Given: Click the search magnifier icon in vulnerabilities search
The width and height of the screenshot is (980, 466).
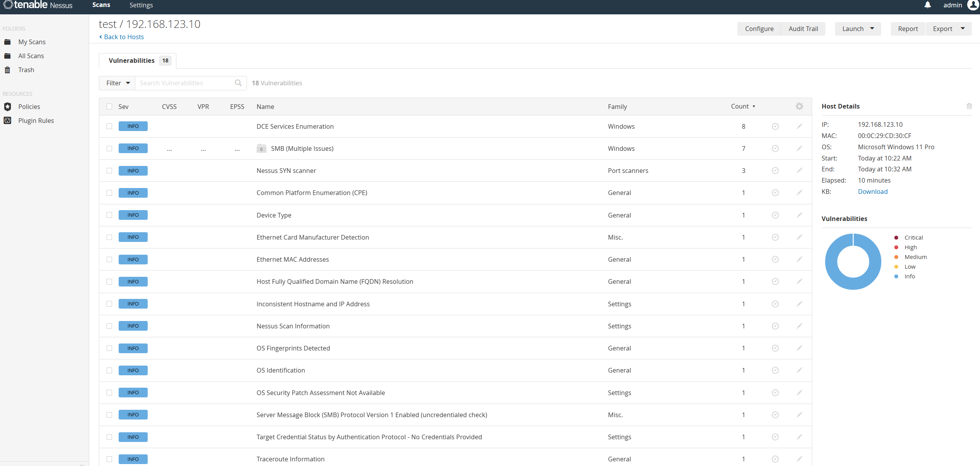Looking at the screenshot, I should (238, 83).
